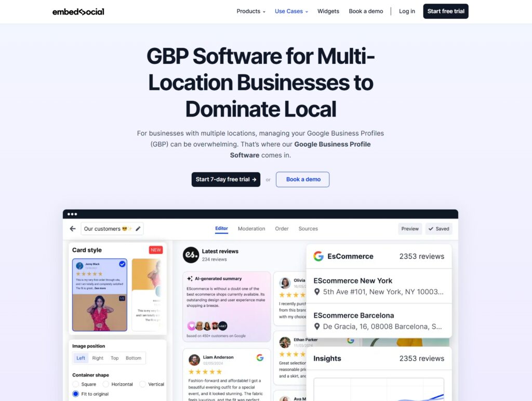Click the star rating on Liam Anderson's review

(205, 372)
